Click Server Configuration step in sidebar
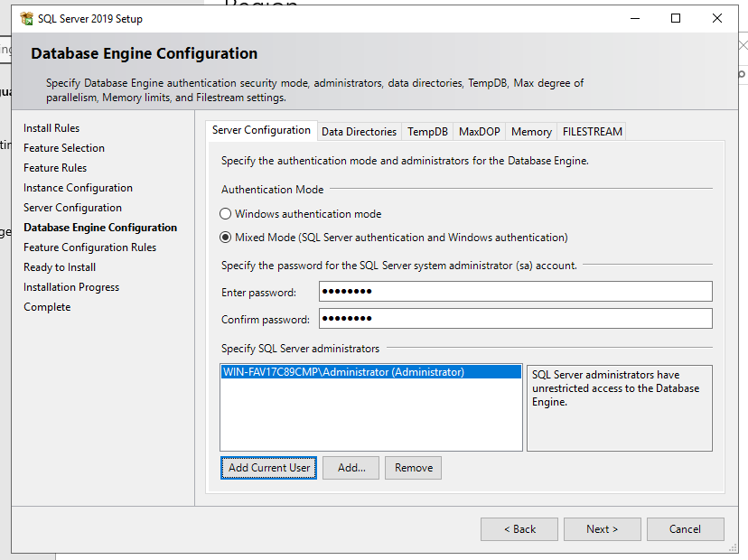748x560 pixels. (72, 208)
